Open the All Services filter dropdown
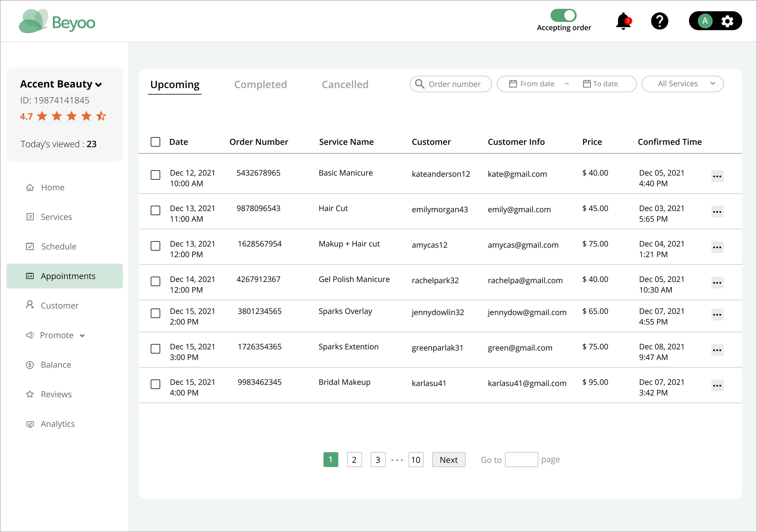The image size is (757, 532). coord(682,84)
